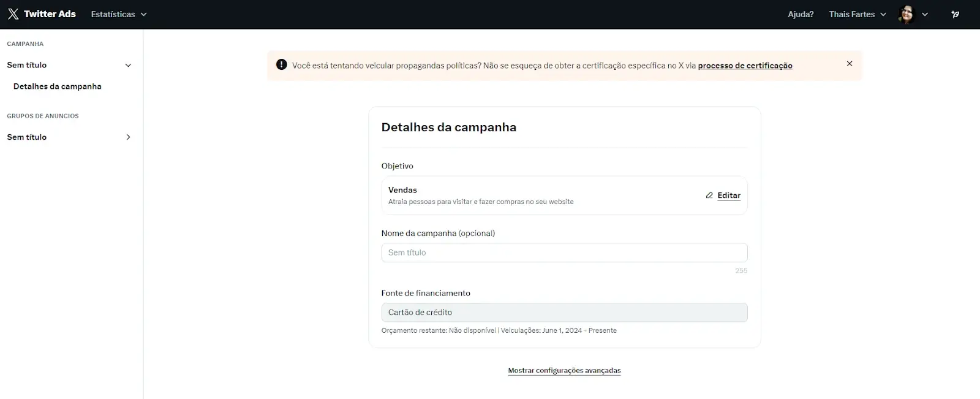Click the Objetivo label

397,166
